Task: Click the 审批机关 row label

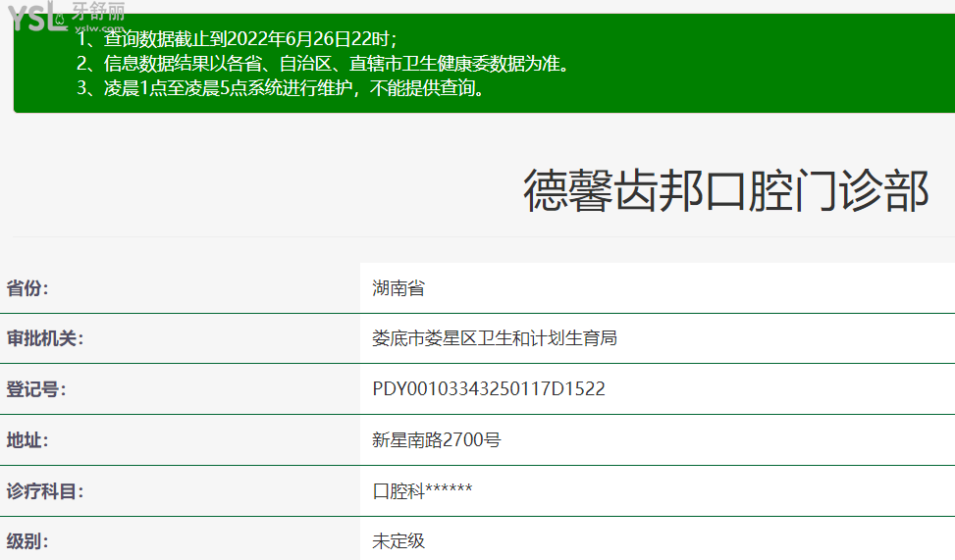Action: pyautogui.click(x=45, y=338)
